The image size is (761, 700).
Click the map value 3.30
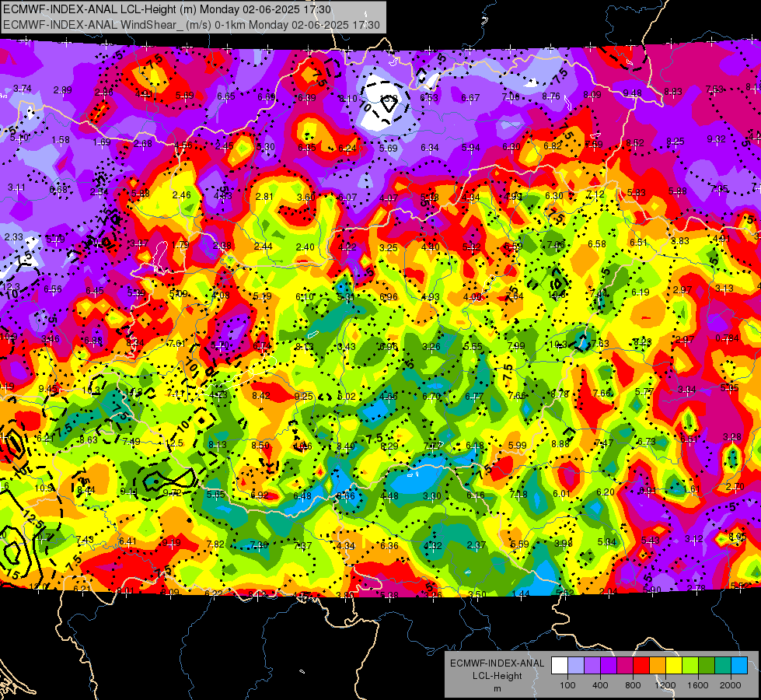432,496
